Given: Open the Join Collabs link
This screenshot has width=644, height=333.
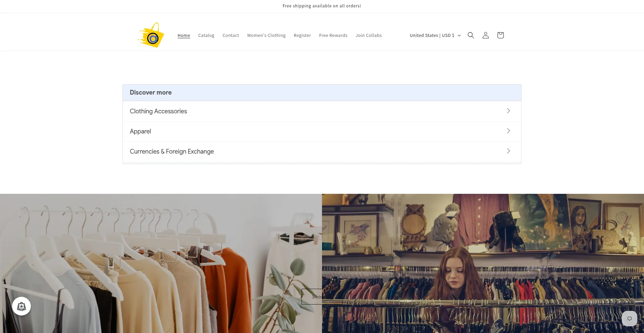Looking at the screenshot, I should click(368, 35).
